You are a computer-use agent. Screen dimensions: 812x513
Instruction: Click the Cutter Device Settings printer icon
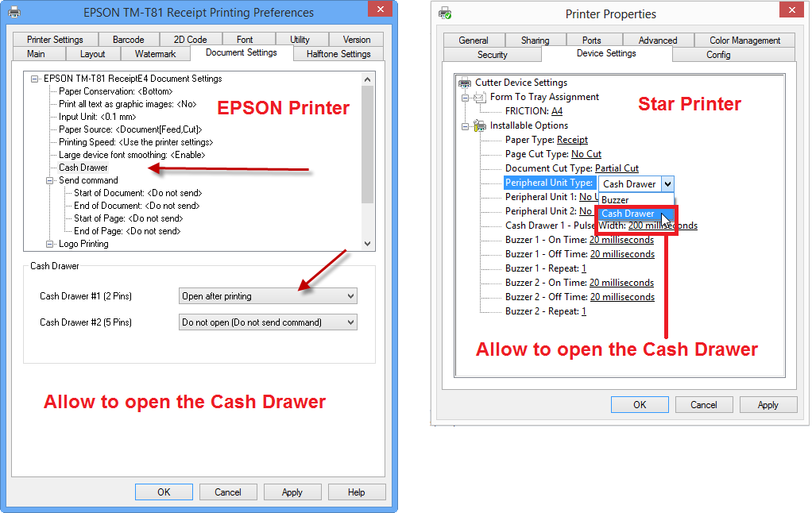(x=465, y=83)
